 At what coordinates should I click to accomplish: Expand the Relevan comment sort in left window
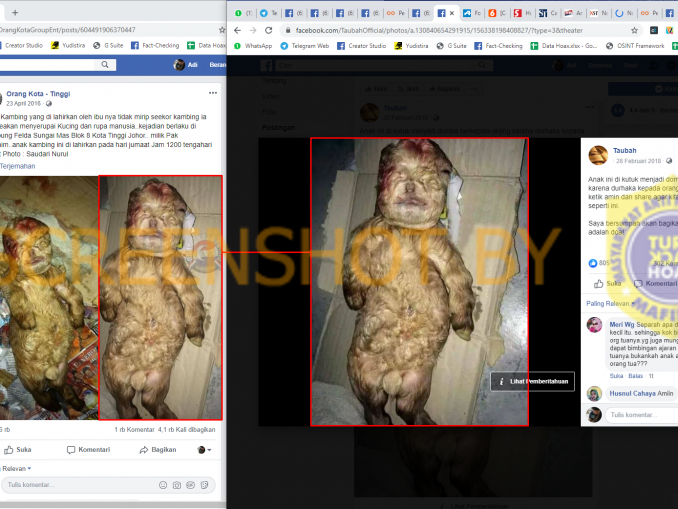tap(16, 469)
